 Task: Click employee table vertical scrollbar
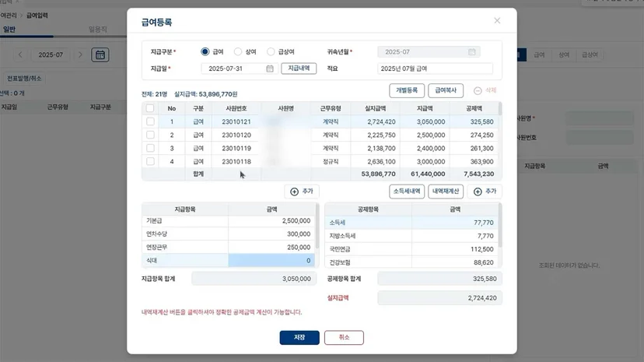point(500,109)
